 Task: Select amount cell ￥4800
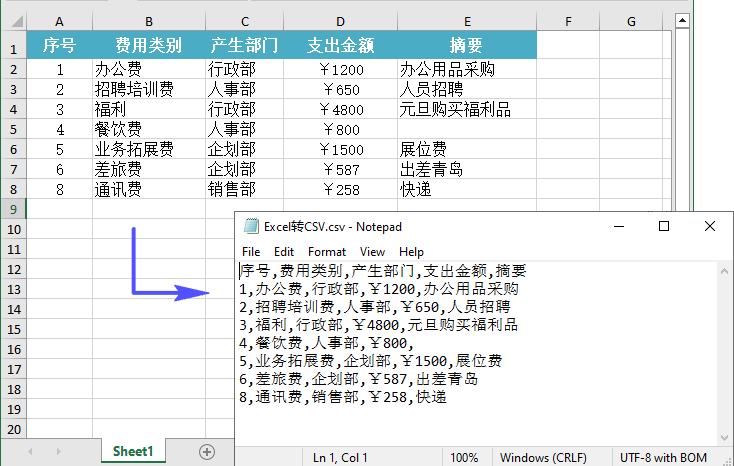coord(340,109)
